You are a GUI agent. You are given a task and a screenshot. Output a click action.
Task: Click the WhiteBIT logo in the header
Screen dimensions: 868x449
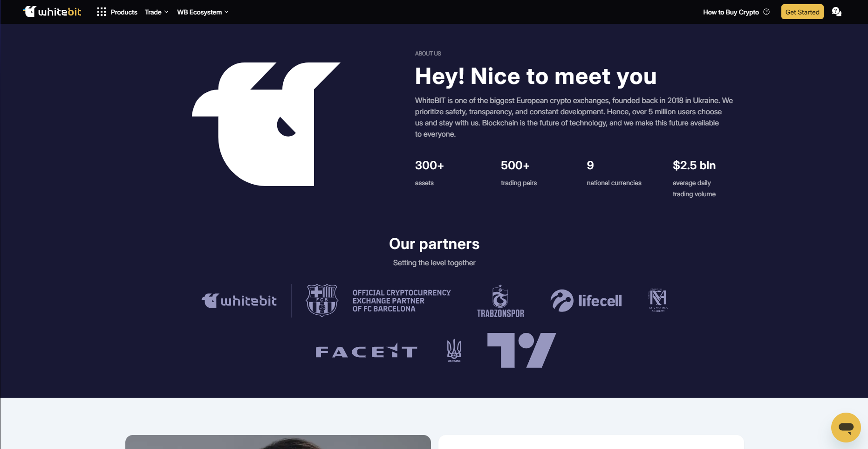[52, 12]
